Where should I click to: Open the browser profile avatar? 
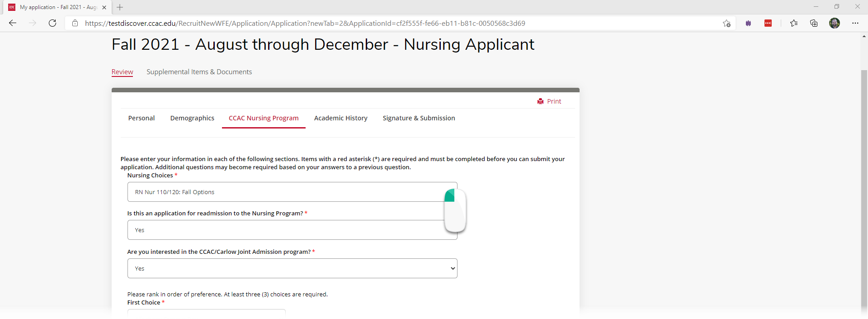pyautogui.click(x=835, y=23)
